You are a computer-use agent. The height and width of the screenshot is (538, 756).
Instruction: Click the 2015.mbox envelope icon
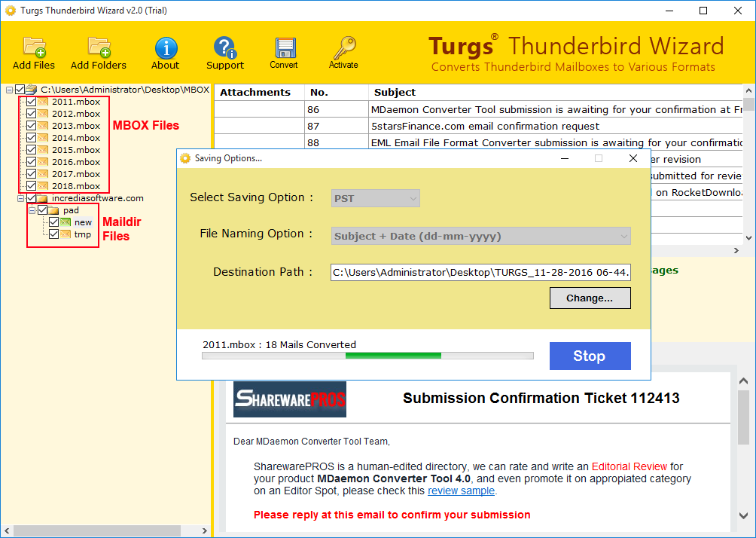[x=43, y=150]
